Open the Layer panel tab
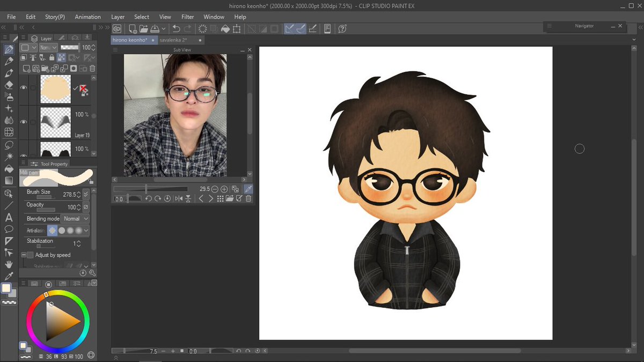The width and height of the screenshot is (644, 362). [41, 38]
